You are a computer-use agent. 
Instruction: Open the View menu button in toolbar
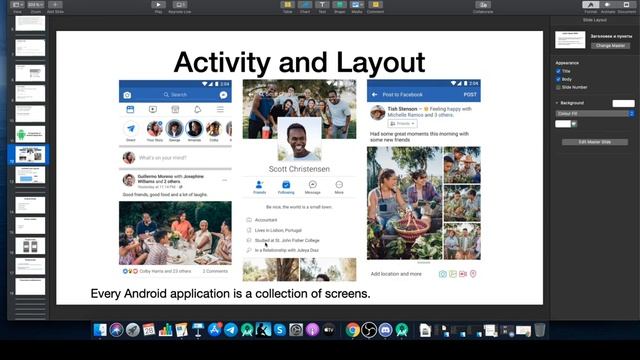[x=17, y=5]
